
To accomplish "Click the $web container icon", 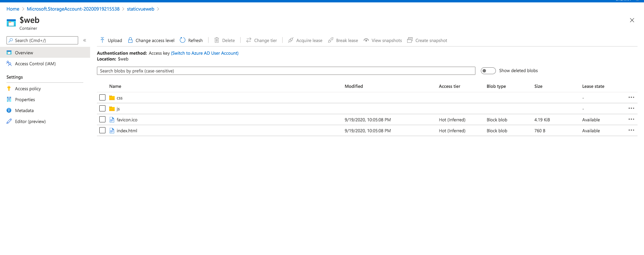I will (11, 23).
